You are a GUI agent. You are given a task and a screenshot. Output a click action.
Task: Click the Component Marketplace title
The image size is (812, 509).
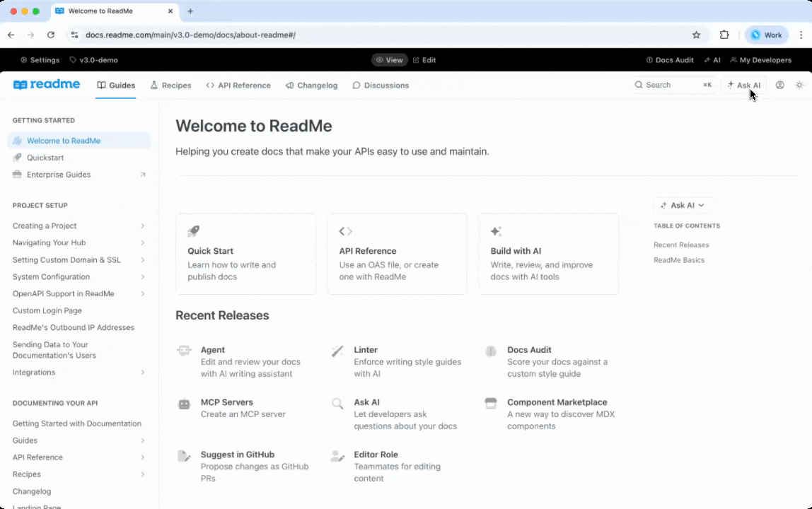click(557, 402)
